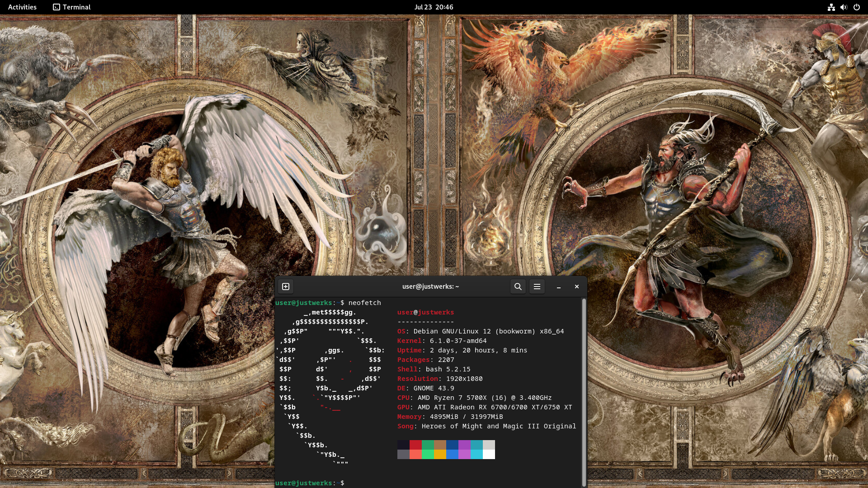Click the red color block in neofetch palette
Image resolution: width=868 pixels, height=488 pixels.
(x=415, y=445)
